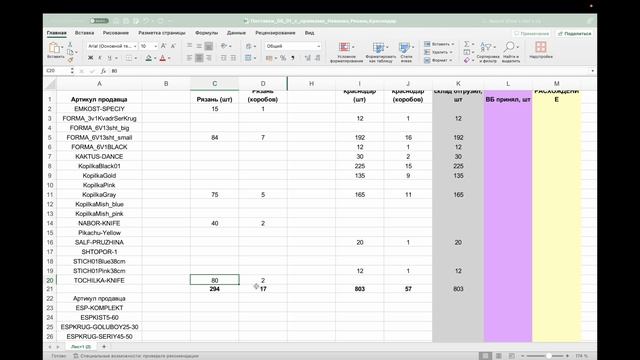Click Insert cells (Вставить) in ribbon
This screenshot has height=360, width=640.
click(x=439, y=44)
